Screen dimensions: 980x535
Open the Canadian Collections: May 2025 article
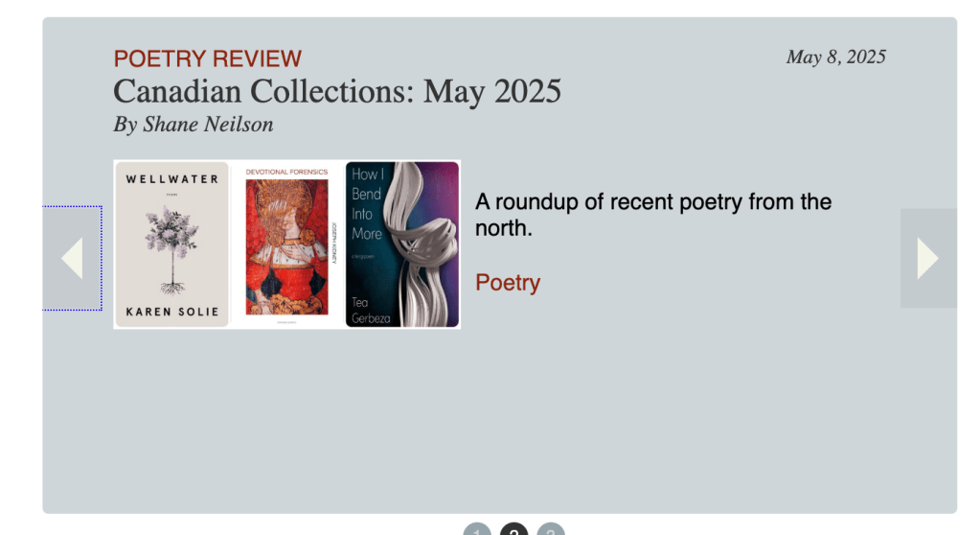(337, 92)
